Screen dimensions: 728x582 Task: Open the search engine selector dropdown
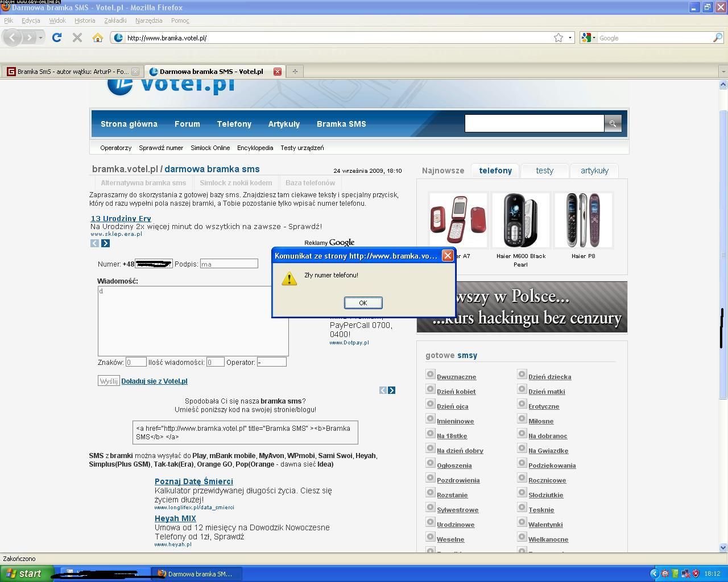click(x=589, y=38)
